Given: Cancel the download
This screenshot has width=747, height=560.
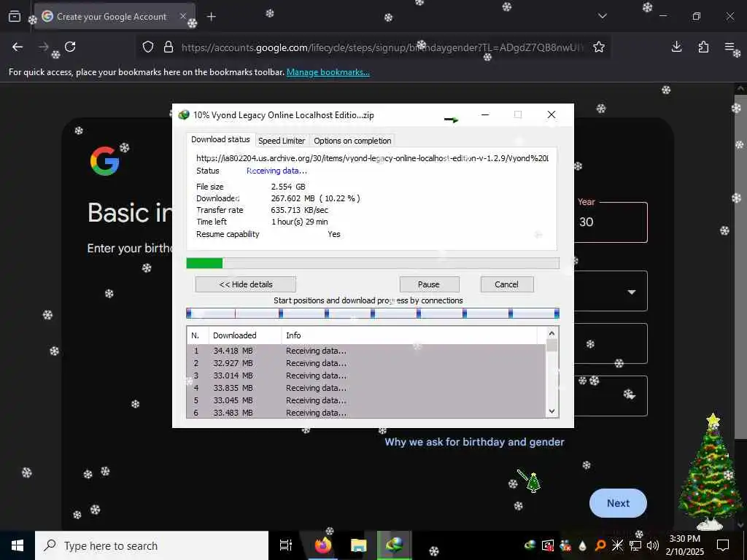Looking at the screenshot, I should click(x=506, y=284).
